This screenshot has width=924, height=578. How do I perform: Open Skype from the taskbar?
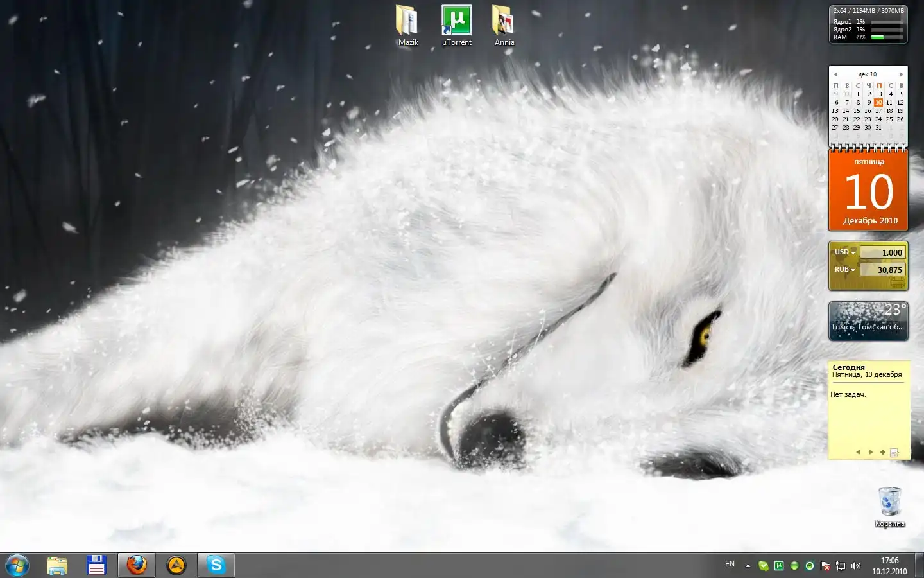(x=216, y=565)
